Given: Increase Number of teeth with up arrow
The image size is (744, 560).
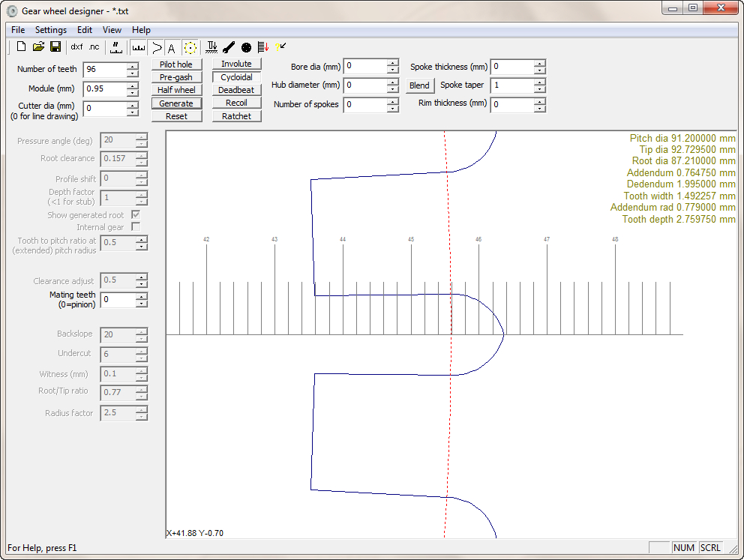Looking at the screenshot, I should [133, 65].
